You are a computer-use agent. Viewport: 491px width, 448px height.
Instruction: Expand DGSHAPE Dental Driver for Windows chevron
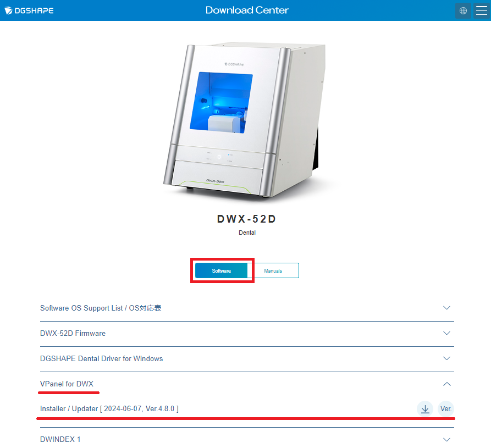point(447,358)
